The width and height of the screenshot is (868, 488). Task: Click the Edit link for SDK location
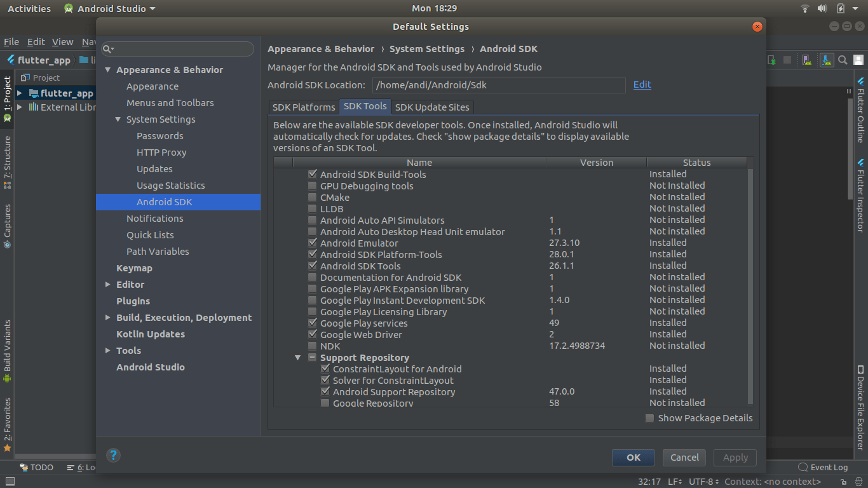[x=642, y=85]
